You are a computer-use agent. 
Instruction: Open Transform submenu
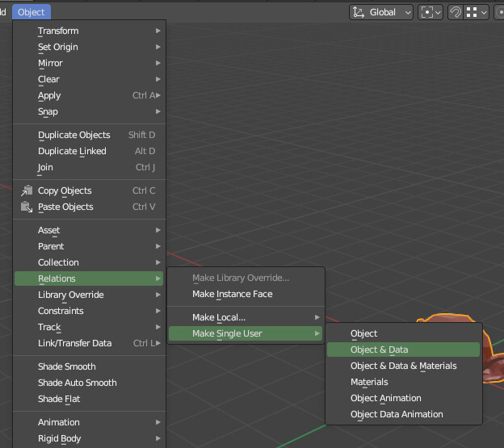tap(89, 31)
